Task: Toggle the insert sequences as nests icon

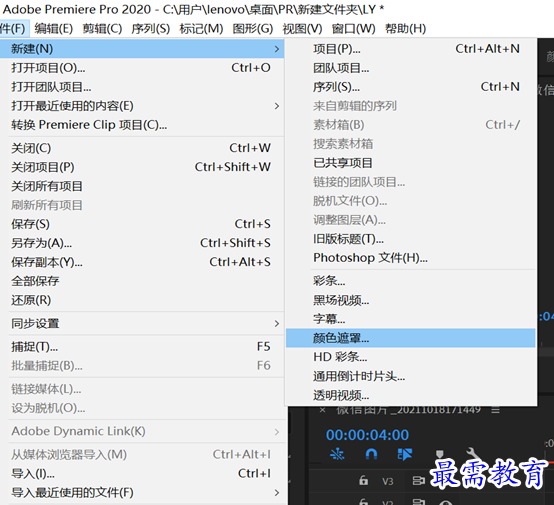Action: pos(337,454)
